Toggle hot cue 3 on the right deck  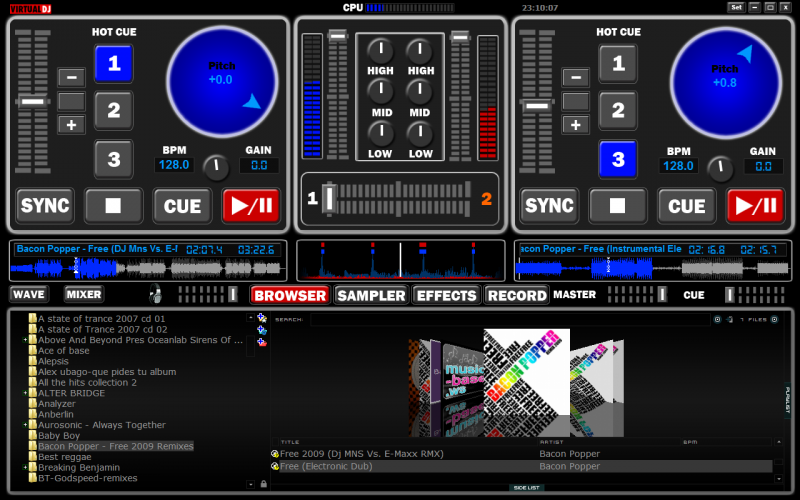tap(618, 159)
